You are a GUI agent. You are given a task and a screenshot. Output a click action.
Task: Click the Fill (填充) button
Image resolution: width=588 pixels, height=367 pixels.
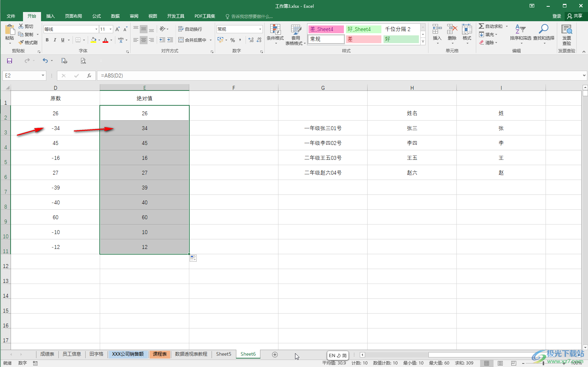pyautogui.click(x=488, y=34)
